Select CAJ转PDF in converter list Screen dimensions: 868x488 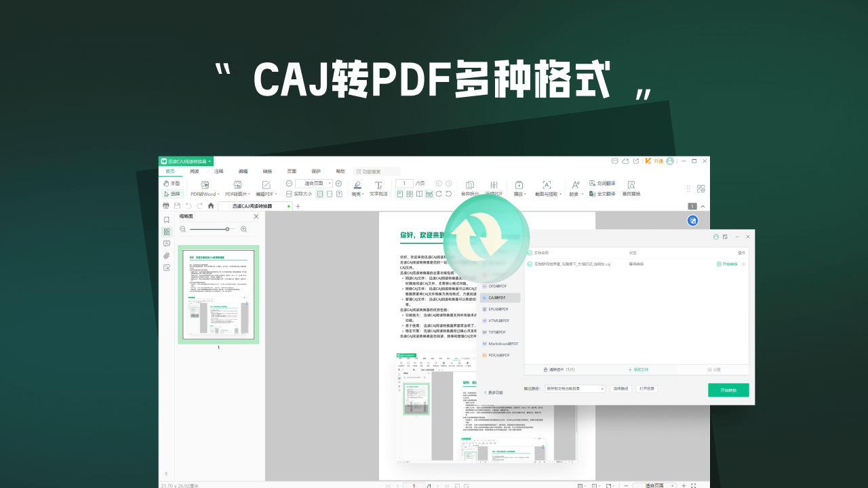pyautogui.click(x=500, y=298)
